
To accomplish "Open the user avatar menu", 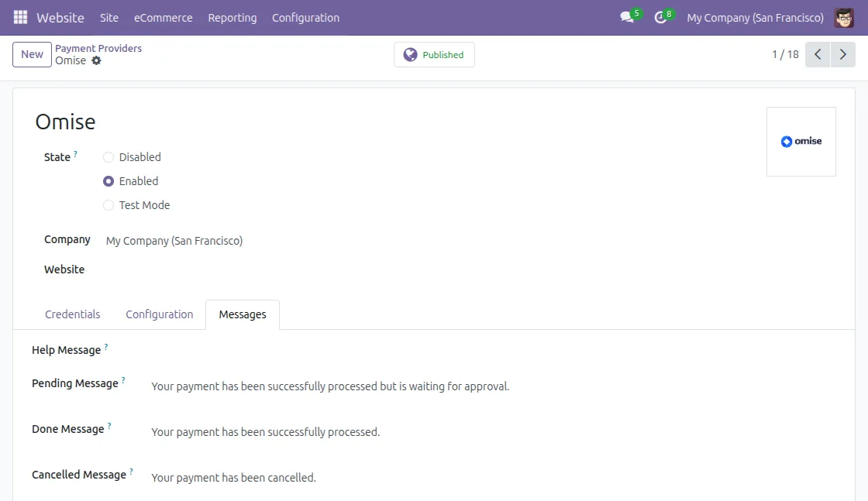I will pyautogui.click(x=845, y=17).
